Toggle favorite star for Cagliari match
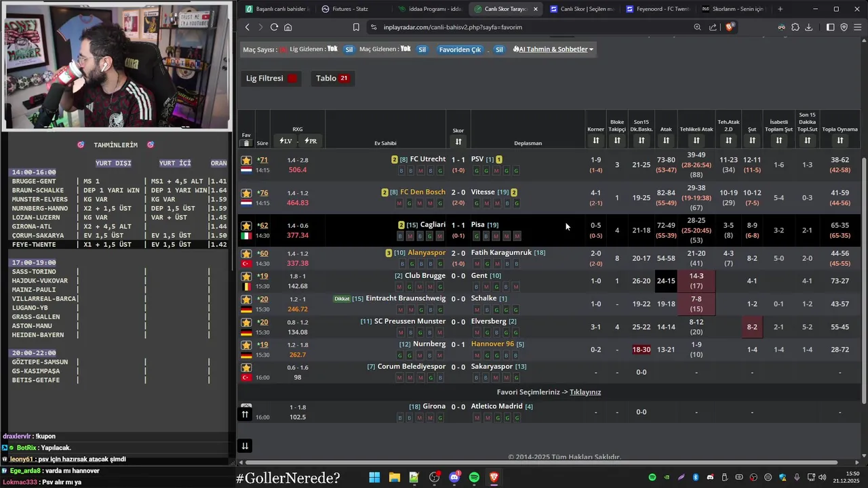 246,226
